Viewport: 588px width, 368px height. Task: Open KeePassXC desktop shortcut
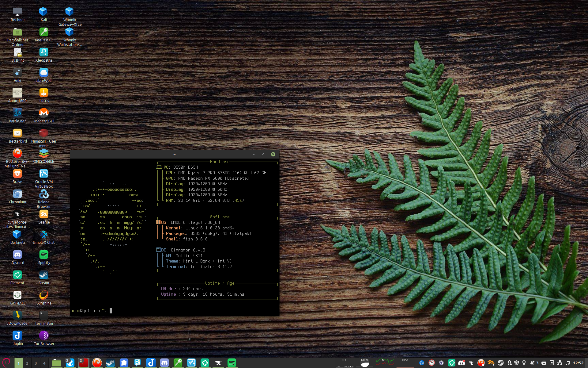pos(43,32)
